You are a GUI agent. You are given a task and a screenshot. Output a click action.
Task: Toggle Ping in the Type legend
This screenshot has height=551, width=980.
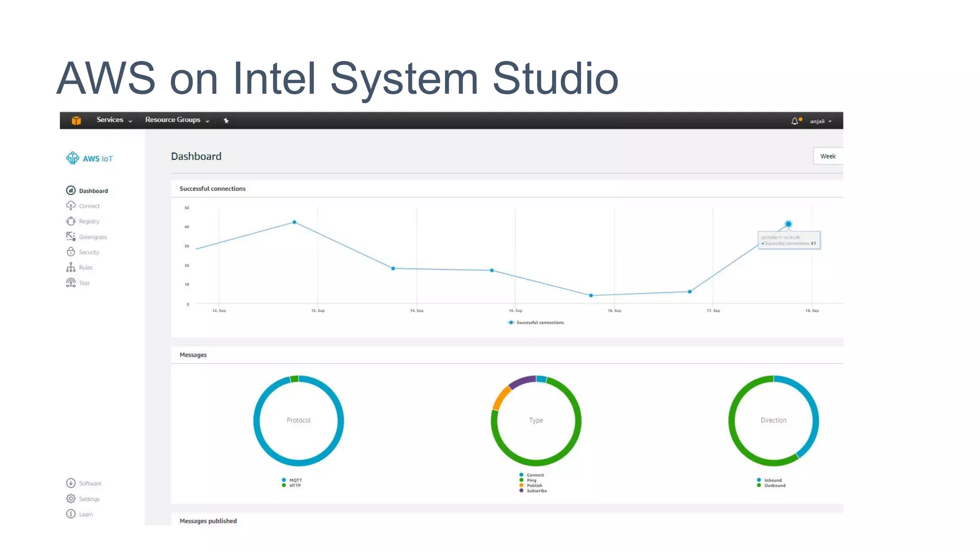click(x=528, y=480)
